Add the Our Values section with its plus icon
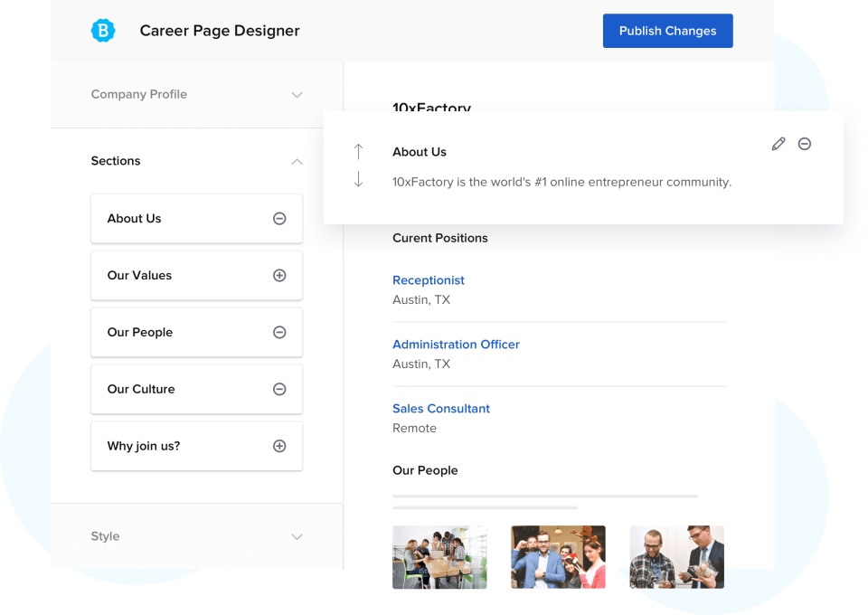Screen dimensions: 868x615 point(278,275)
